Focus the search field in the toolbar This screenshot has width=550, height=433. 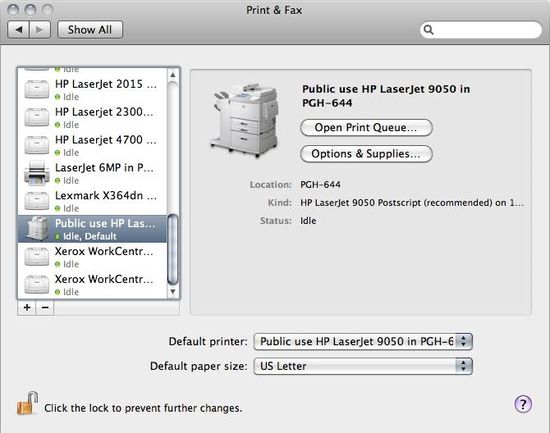[x=481, y=30]
